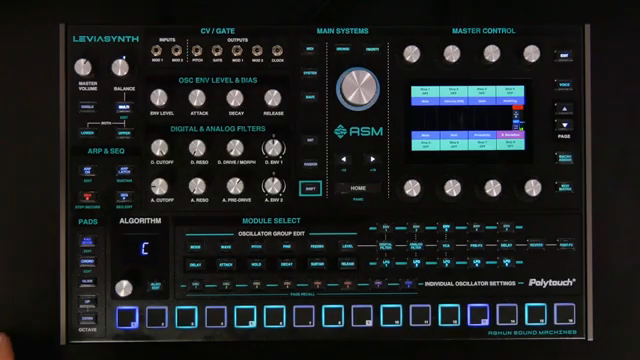Click the Init button
Viewport: 640px width, 360px height.
(x=310, y=140)
